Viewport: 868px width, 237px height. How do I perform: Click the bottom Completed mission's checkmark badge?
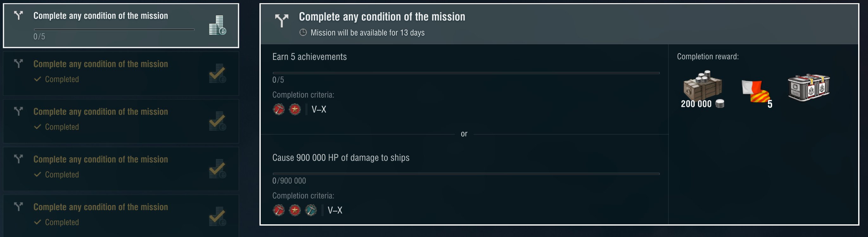217,216
